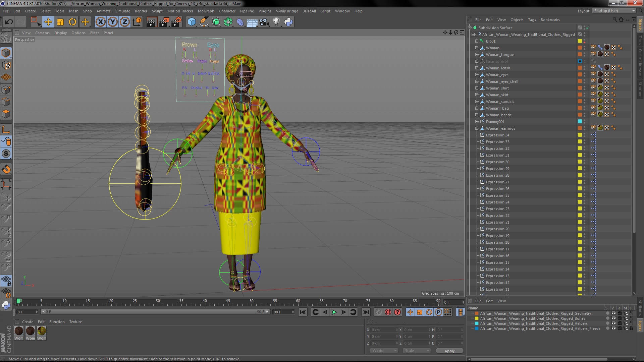Click the spline Pen tool icon
The height and width of the screenshot is (362, 644).
[204, 22]
